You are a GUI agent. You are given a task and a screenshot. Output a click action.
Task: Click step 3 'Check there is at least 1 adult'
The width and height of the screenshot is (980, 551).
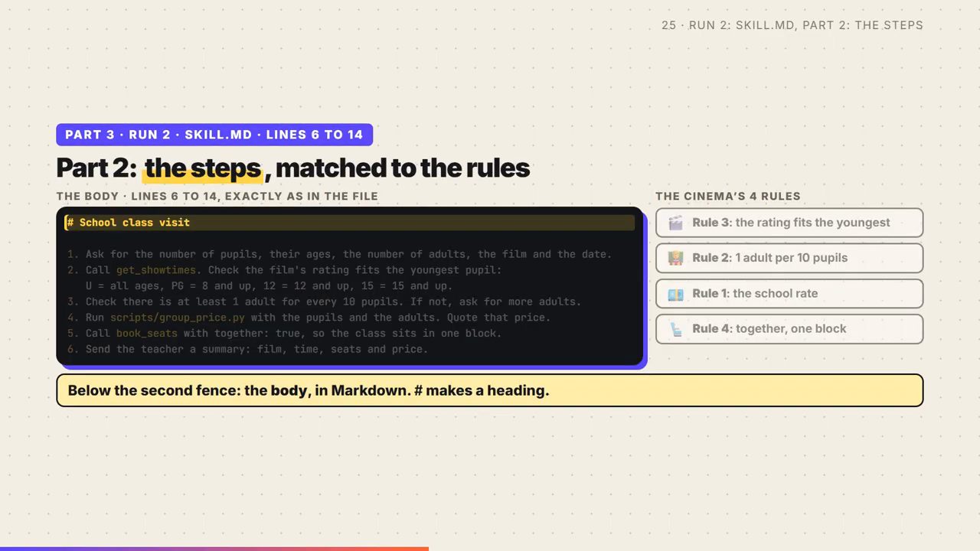(324, 302)
